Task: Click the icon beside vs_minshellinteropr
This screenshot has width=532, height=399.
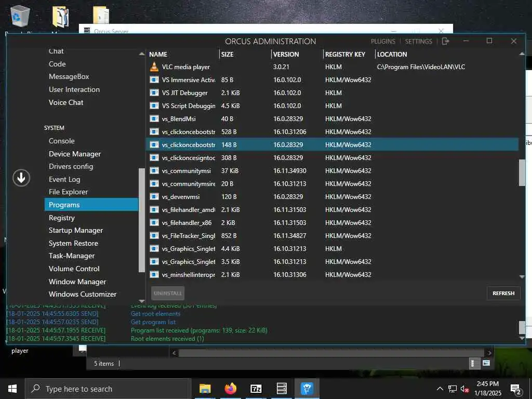Action: (154, 274)
